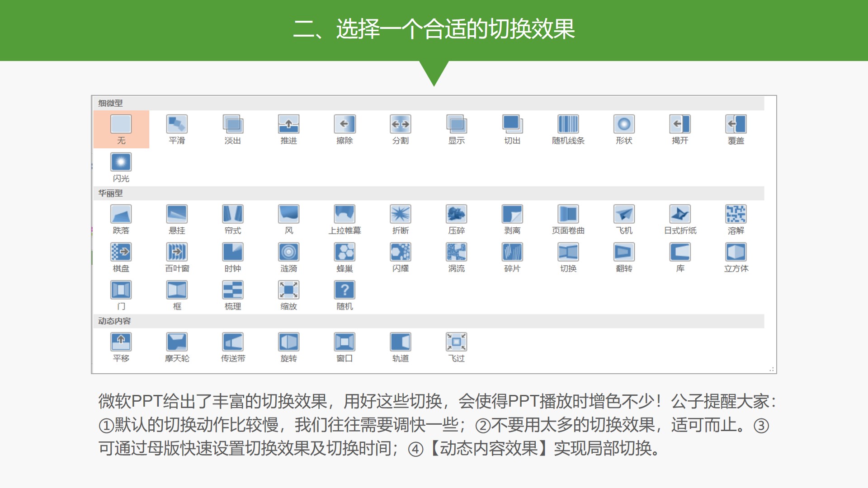
Task: Apply the 压碎 crush transition
Action: [457, 219]
